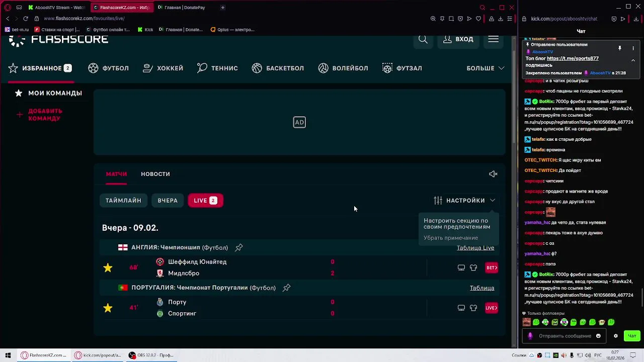
Task: Switch to the AbooshTV Stream browser tab
Action: click(56, 8)
